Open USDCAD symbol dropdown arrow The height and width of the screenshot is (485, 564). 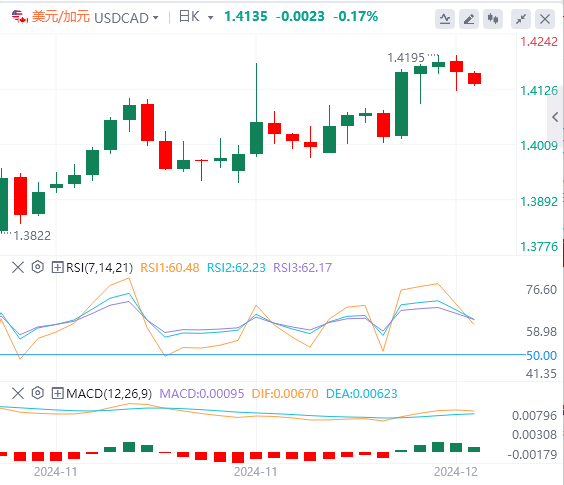pos(156,18)
